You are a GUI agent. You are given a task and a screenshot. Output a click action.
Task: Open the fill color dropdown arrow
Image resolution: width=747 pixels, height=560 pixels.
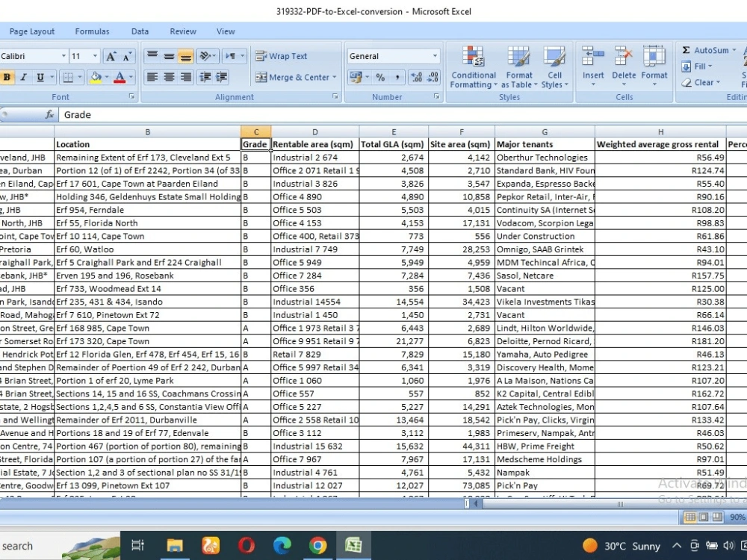point(107,77)
